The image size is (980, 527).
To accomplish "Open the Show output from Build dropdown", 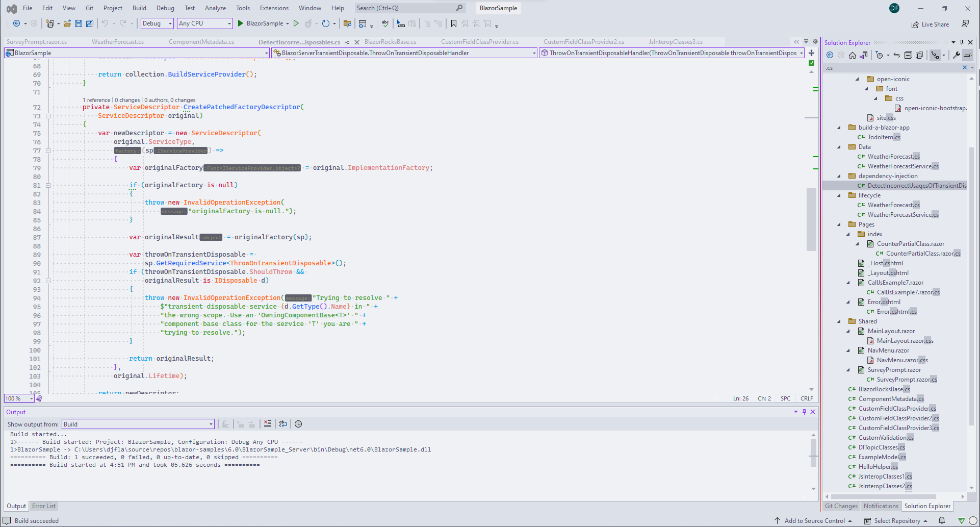I will pyautogui.click(x=138, y=424).
